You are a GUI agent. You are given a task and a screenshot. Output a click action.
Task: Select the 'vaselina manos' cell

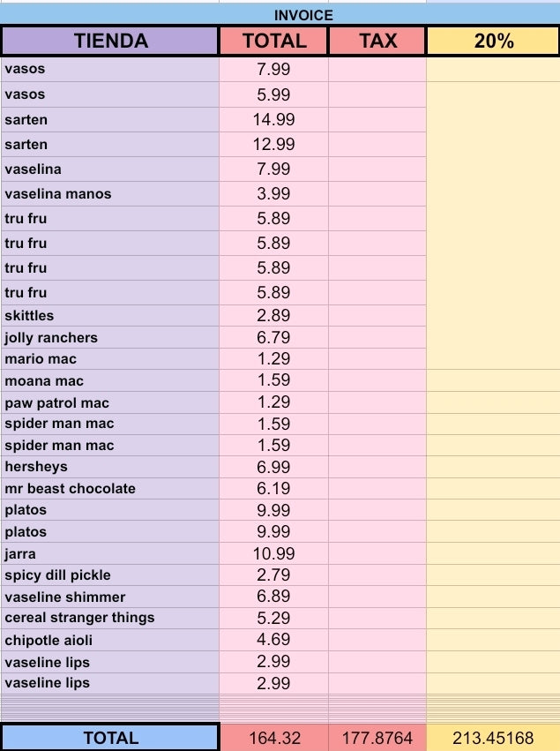110,194
